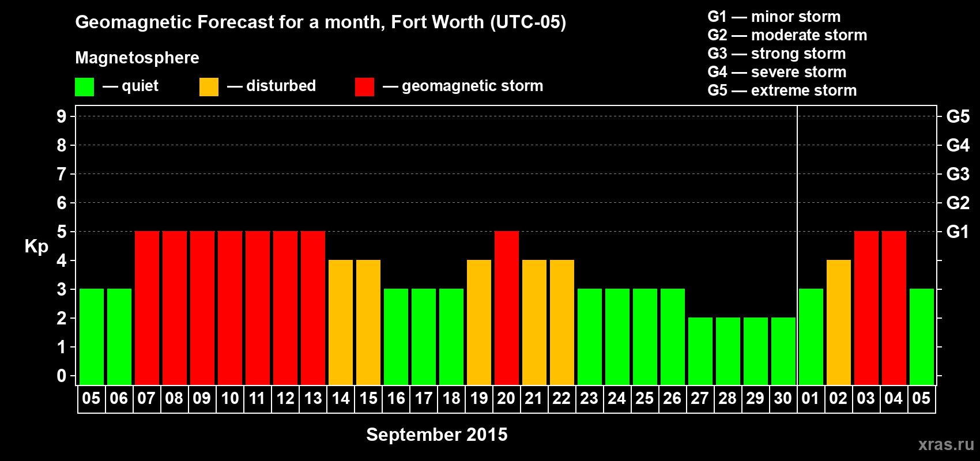The height and width of the screenshot is (461, 980).
Task: Click the G4 label on right axis
Action: click(958, 145)
